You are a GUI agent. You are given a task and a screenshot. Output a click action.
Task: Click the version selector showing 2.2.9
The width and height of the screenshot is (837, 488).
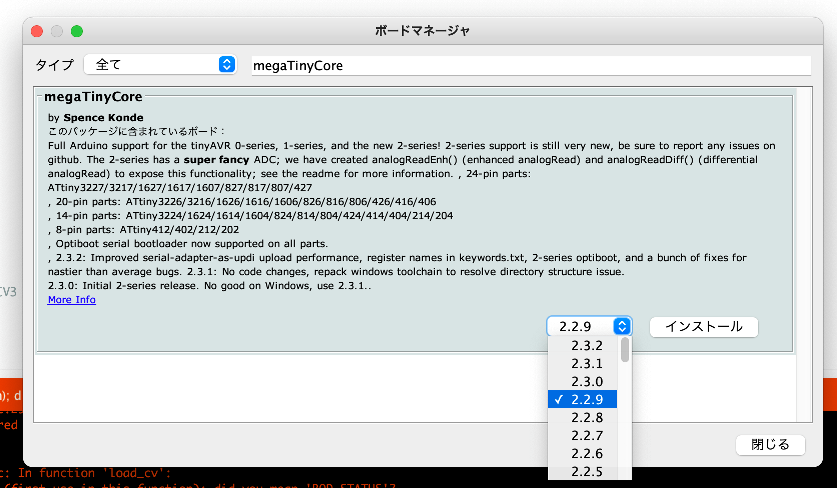click(x=590, y=327)
